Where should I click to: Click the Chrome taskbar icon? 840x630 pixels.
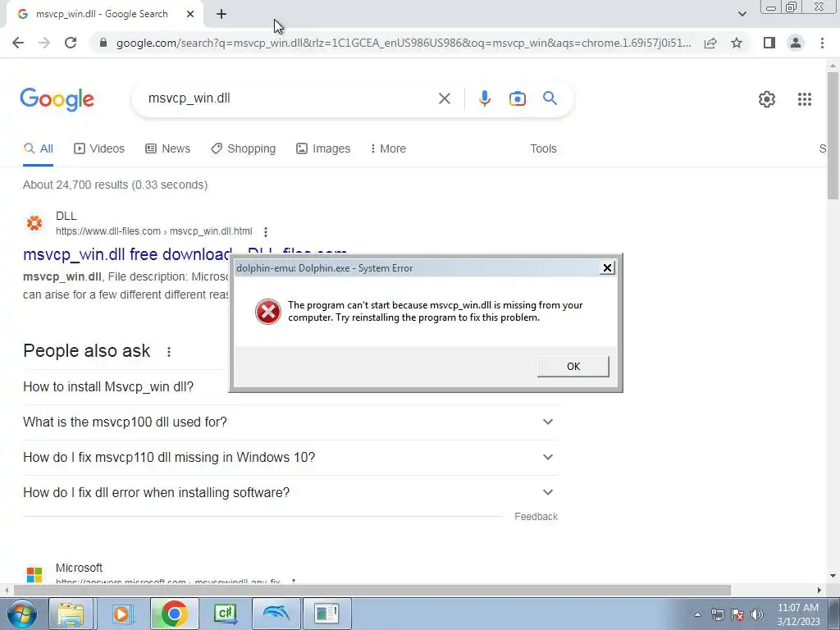coord(174,614)
